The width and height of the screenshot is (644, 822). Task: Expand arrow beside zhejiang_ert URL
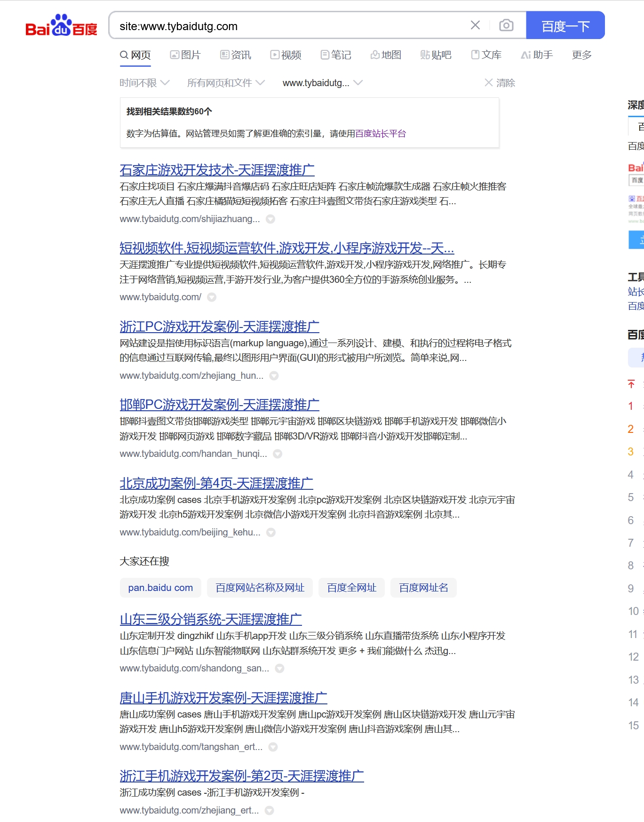tap(269, 811)
